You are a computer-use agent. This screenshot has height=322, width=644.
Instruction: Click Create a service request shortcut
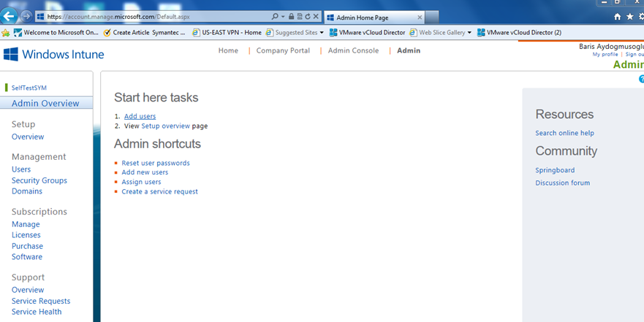coord(160,191)
